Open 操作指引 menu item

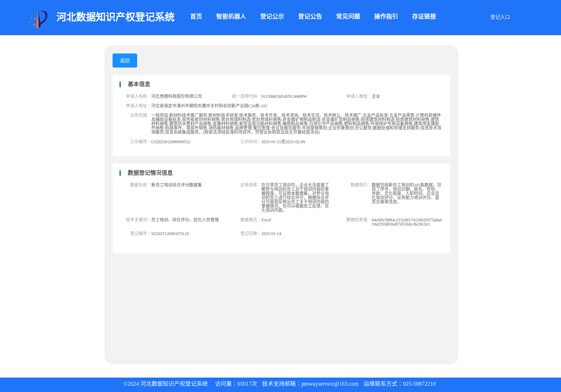(386, 17)
